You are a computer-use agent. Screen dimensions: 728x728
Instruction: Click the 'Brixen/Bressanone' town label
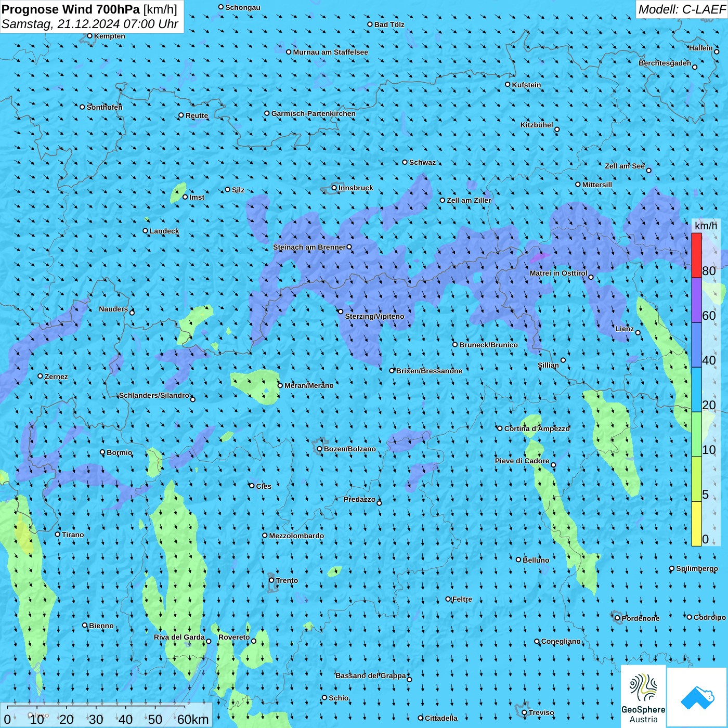429,371
